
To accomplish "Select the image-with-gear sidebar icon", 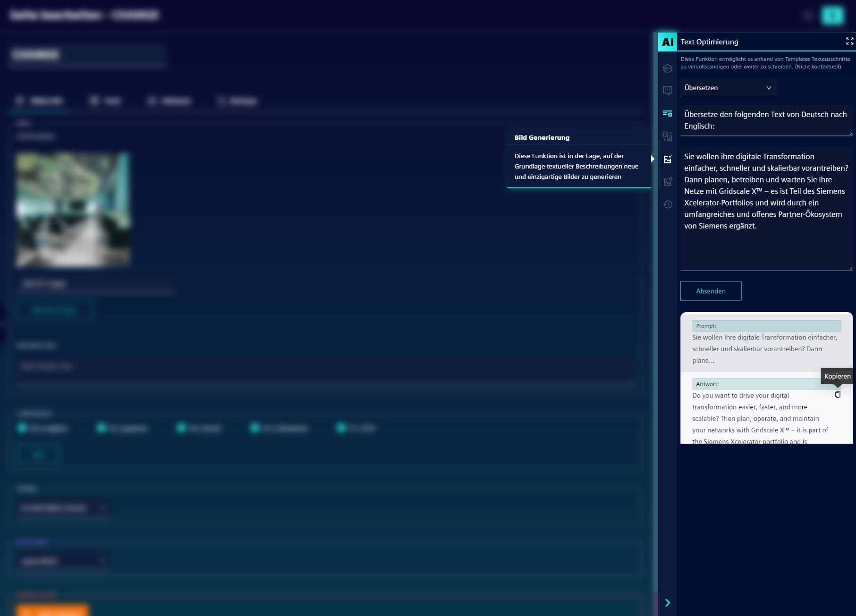I will point(667,182).
